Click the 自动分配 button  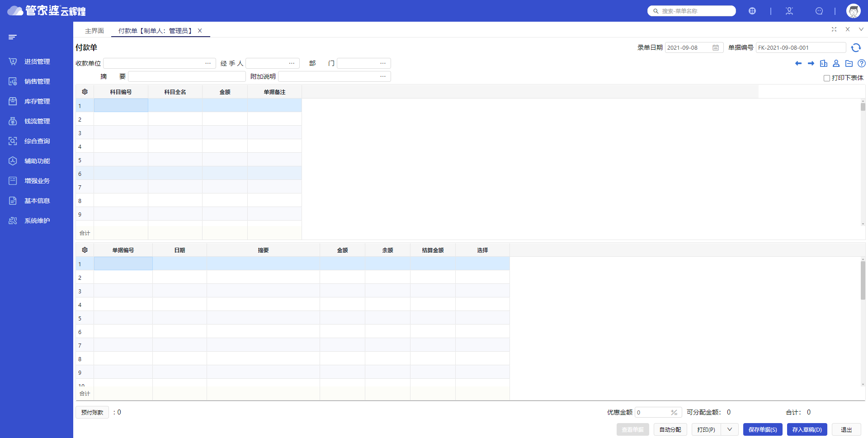pyautogui.click(x=670, y=429)
